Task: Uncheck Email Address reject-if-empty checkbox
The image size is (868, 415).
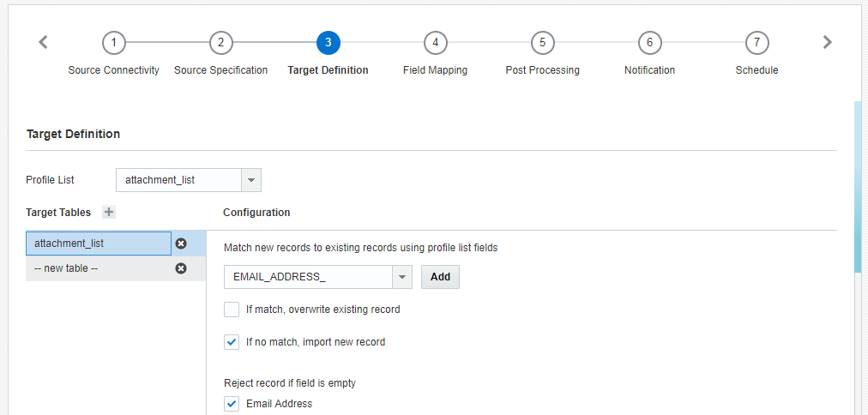Action: click(232, 403)
